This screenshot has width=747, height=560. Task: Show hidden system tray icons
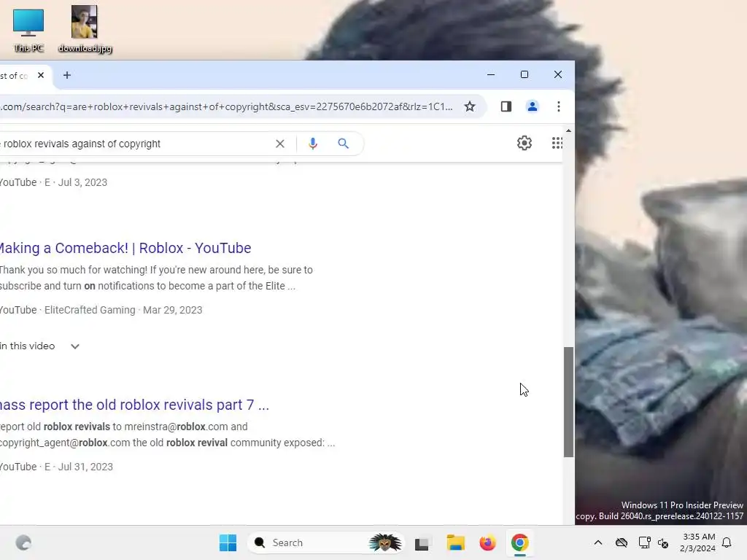[x=598, y=542]
